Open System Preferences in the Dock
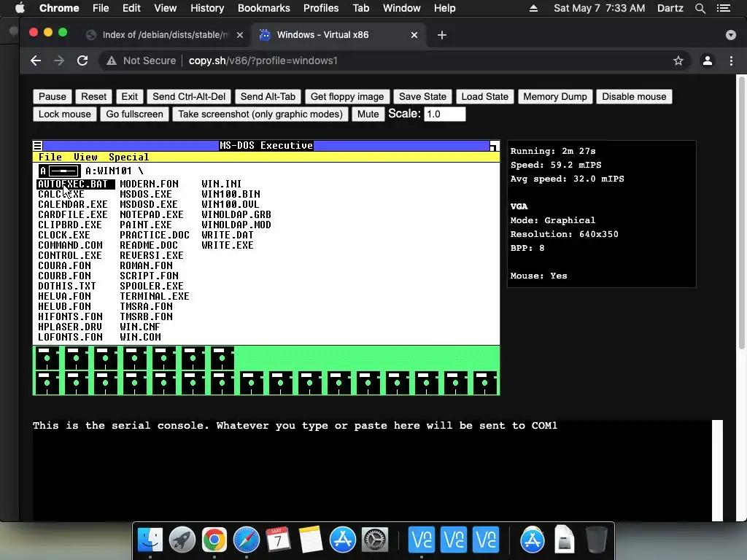The width and height of the screenshot is (747, 560). (x=375, y=540)
